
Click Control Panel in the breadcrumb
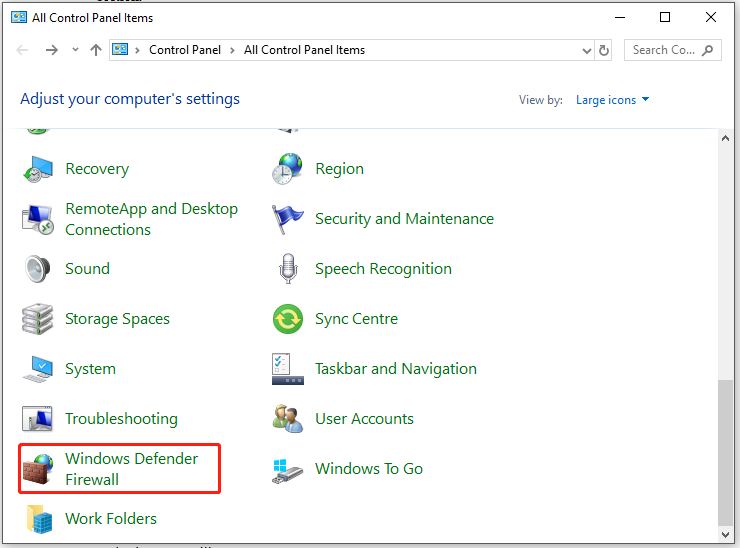(185, 50)
